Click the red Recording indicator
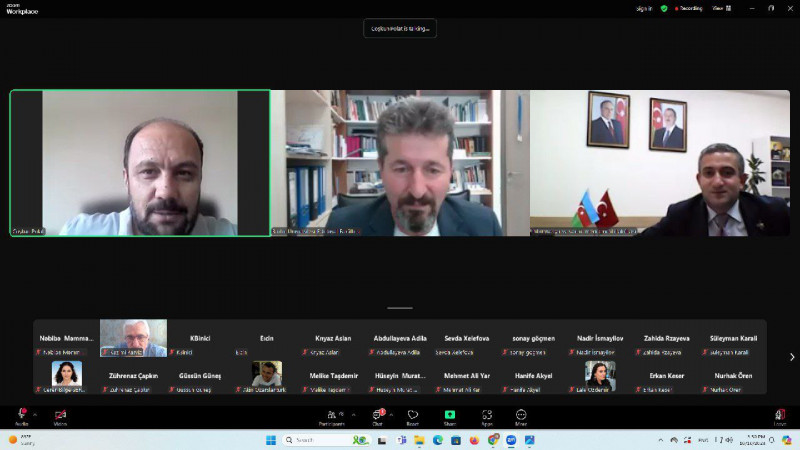The width and height of the screenshot is (800, 450). click(x=688, y=8)
